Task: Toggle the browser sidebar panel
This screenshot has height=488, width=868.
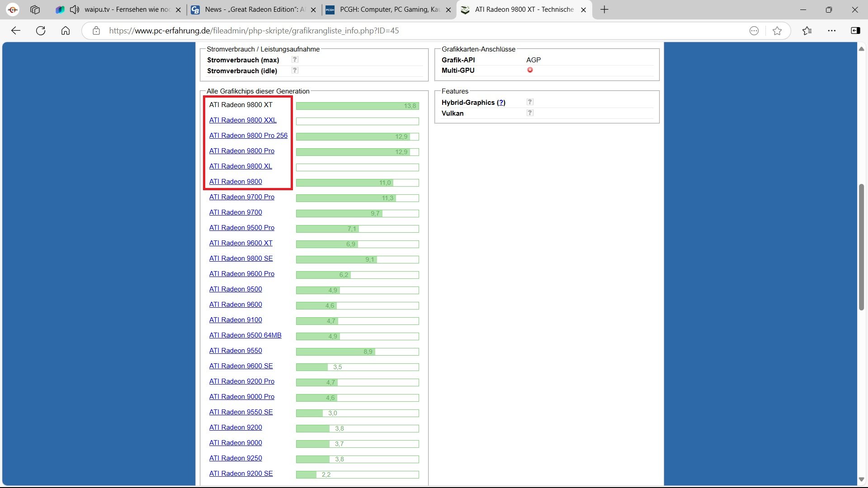Action: click(855, 31)
